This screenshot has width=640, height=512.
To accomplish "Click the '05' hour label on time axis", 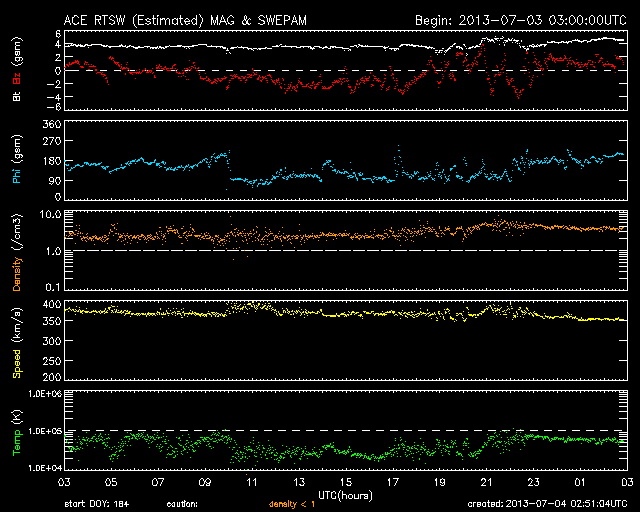I will [111, 482].
